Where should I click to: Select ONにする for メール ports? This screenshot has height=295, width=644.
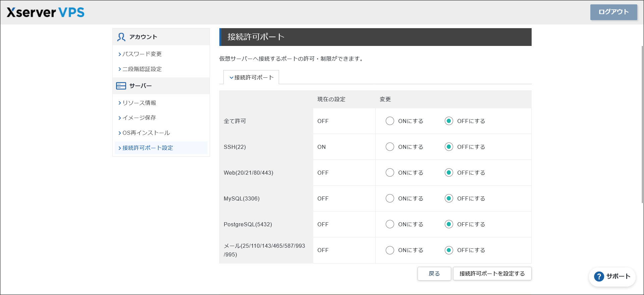pos(390,250)
